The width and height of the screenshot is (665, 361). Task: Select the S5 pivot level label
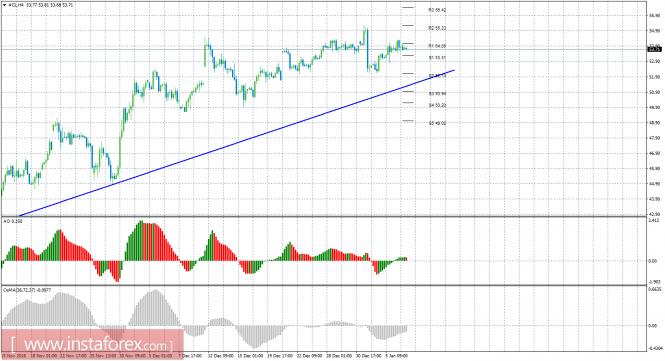[437, 123]
